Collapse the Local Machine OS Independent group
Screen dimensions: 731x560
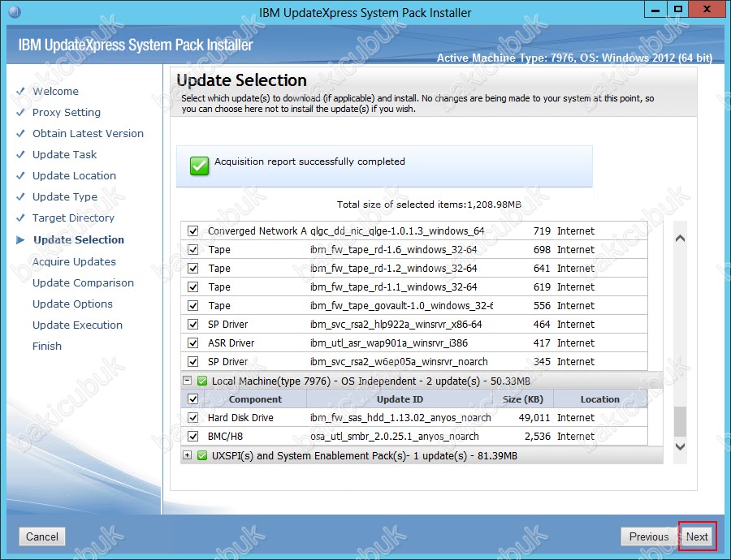(x=188, y=381)
